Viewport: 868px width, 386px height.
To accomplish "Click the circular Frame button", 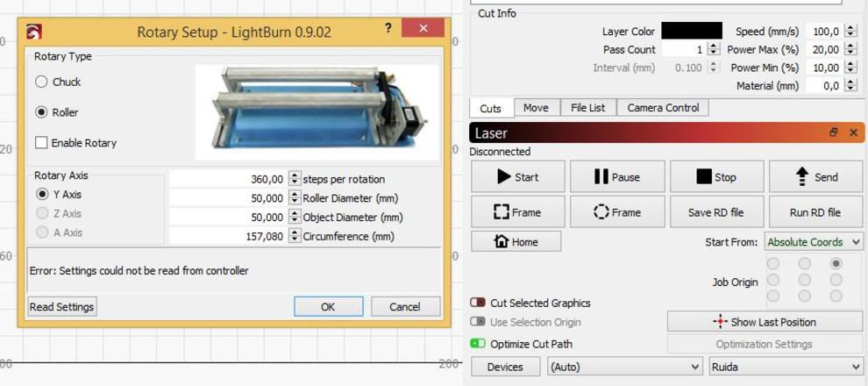I will 617,212.
